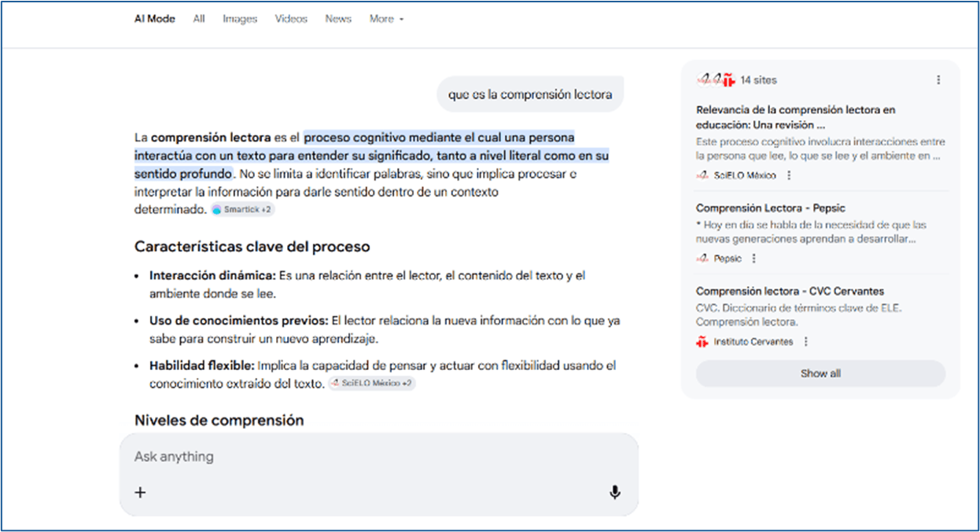This screenshot has height=532, width=980.
Task: Open three-dot menu next to SciELO México
Action: tap(789, 176)
